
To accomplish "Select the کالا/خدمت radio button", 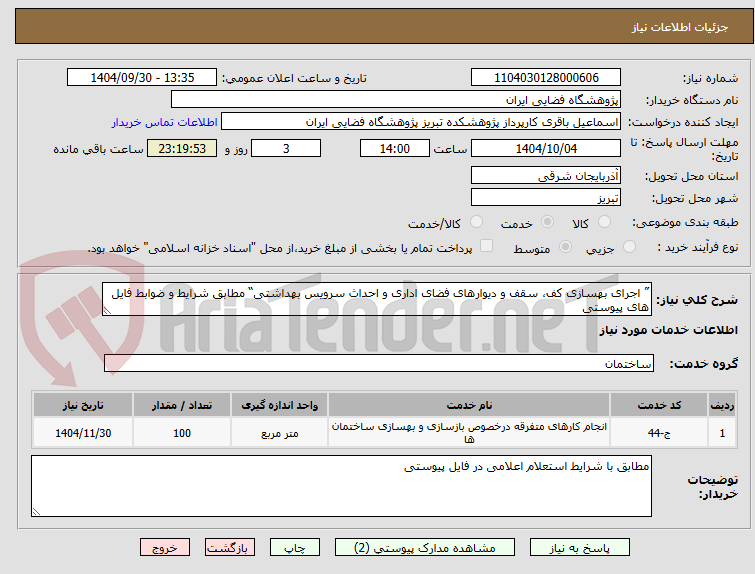I will pyautogui.click(x=476, y=222).
